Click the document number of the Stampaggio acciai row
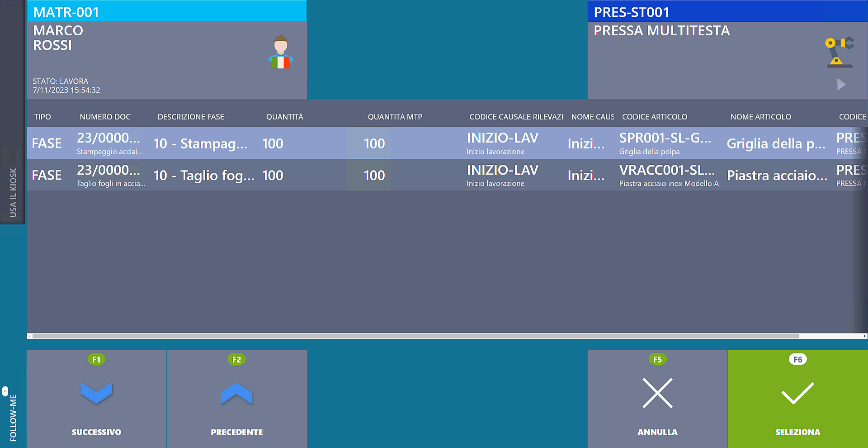The height and width of the screenshot is (448, 868). pos(108,138)
